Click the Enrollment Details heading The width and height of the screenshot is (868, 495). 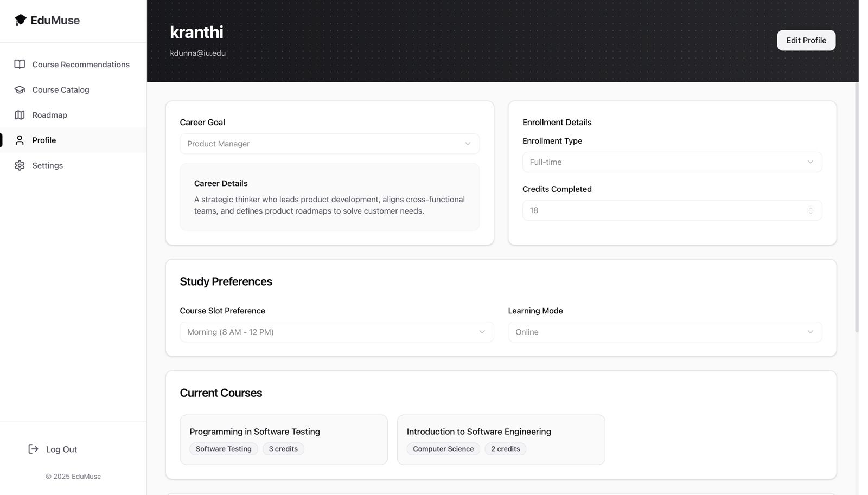[x=557, y=123]
